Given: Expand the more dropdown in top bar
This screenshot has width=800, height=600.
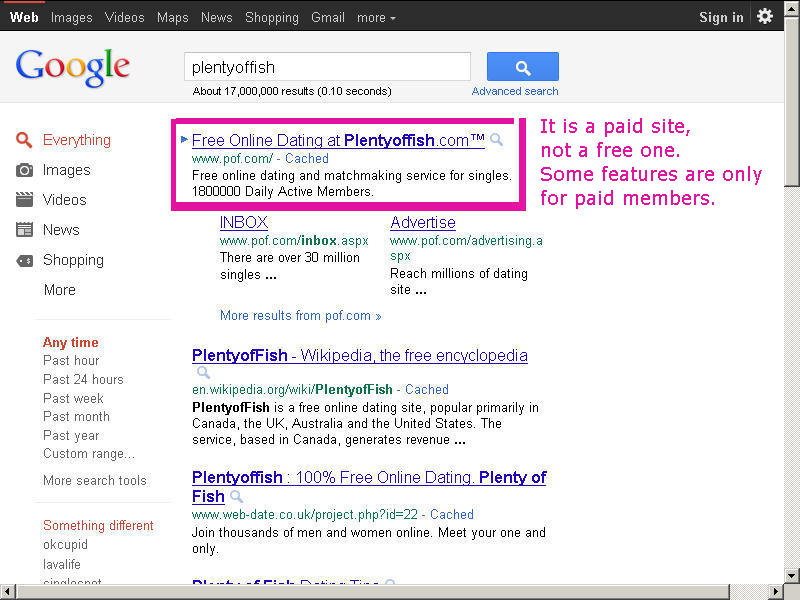Looking at the screenshot, I should click(x=376, y=17).
